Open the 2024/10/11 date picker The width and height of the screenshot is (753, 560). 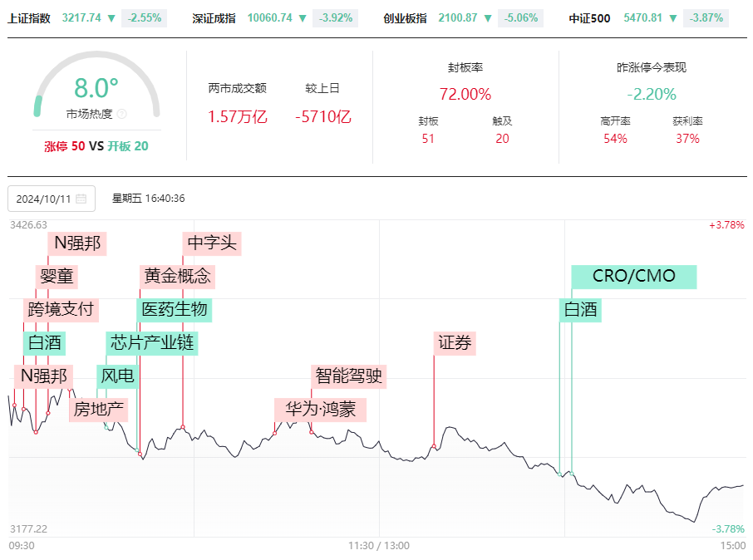pyautogui.click(x=52, y=199)
